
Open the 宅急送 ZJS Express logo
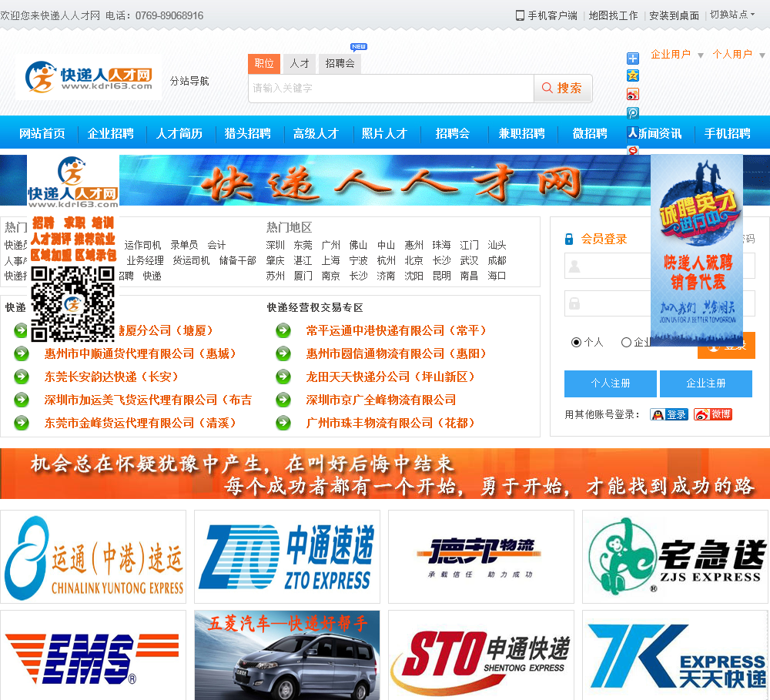point(675,557)
